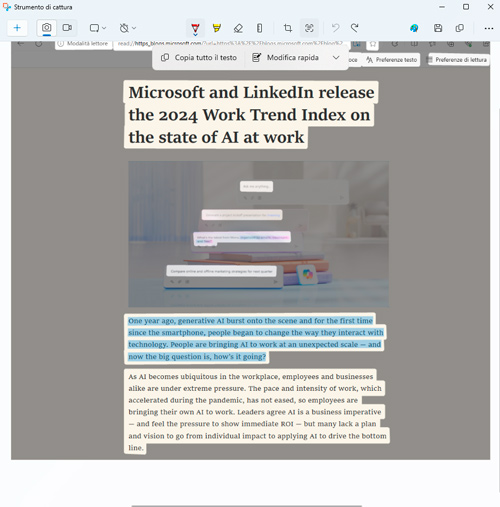Start a new snip with the plus button
The width and height of the screenshot is (500, 507).
coord(17,28)
